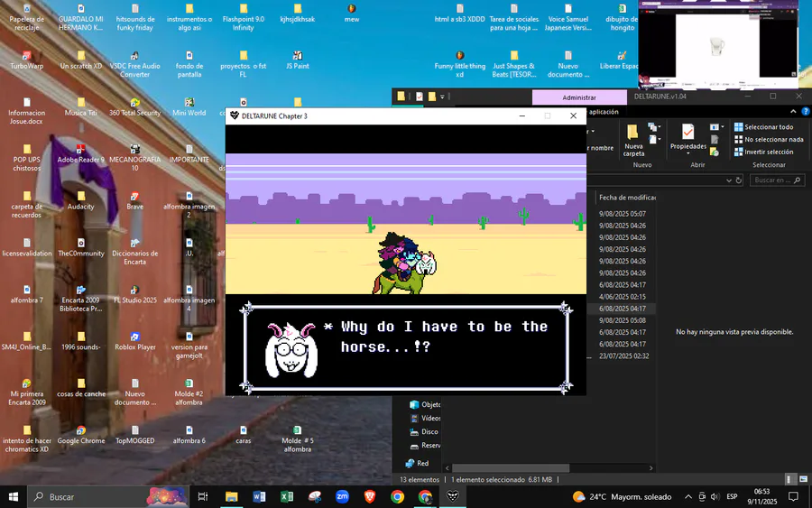Select the Mi primera Encarta 2009 shortcut
812x508 pixels.
pyautogui.click(x=26, y=392)
